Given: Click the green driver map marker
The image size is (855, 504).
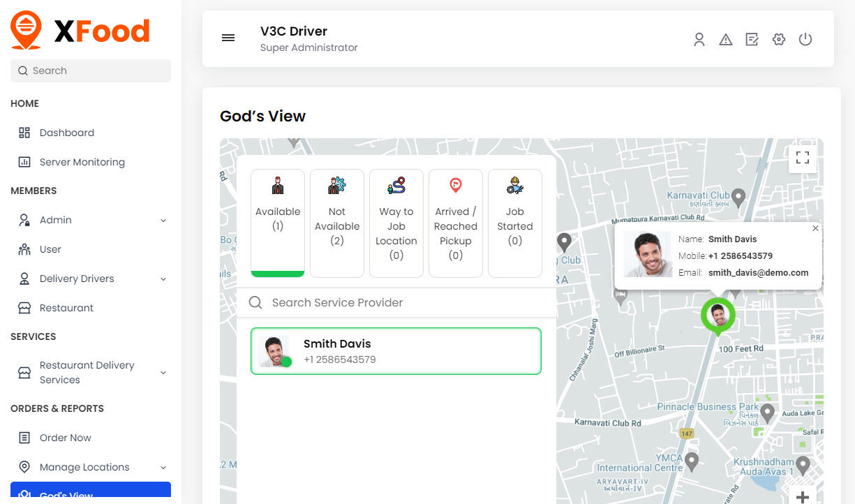Looking at the screenshot, I should (718, 316).
